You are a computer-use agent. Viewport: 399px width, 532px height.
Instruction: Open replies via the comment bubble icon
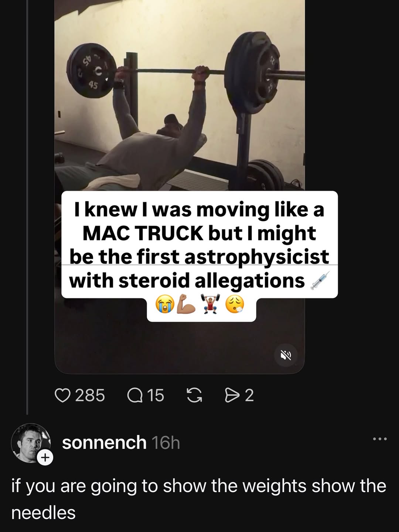pos(135,395)
